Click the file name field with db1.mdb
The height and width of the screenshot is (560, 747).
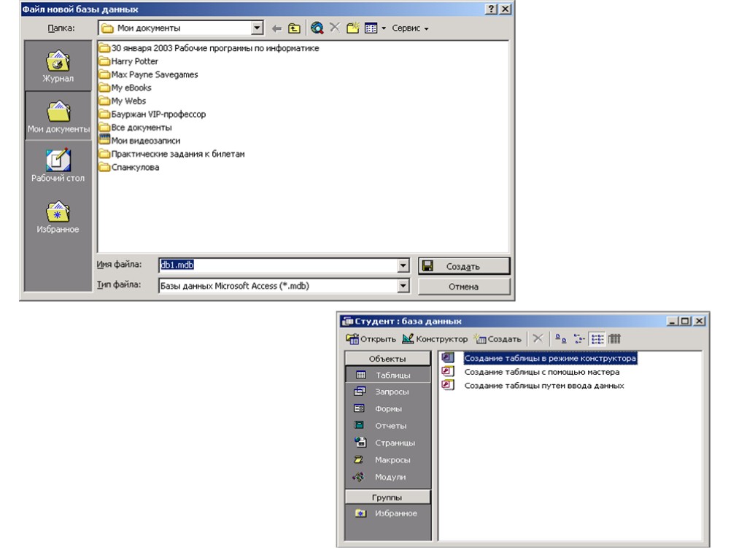click(x=278, y=265)
